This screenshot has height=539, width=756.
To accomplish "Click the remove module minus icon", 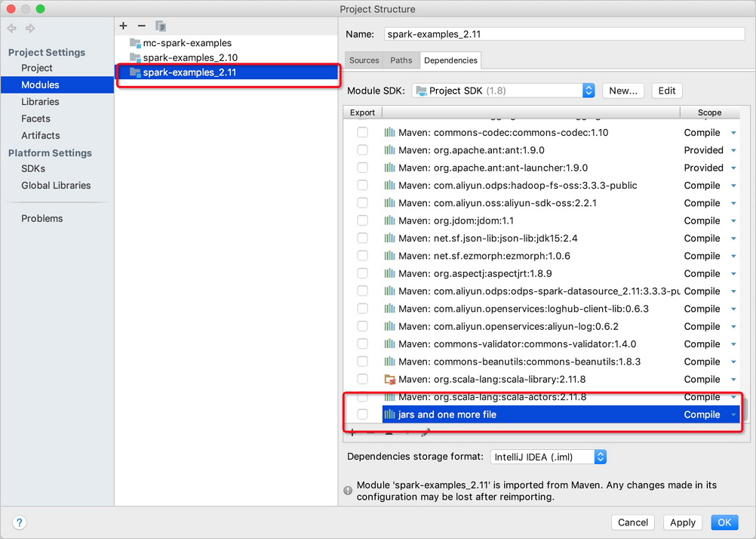I will coord(141,26).
